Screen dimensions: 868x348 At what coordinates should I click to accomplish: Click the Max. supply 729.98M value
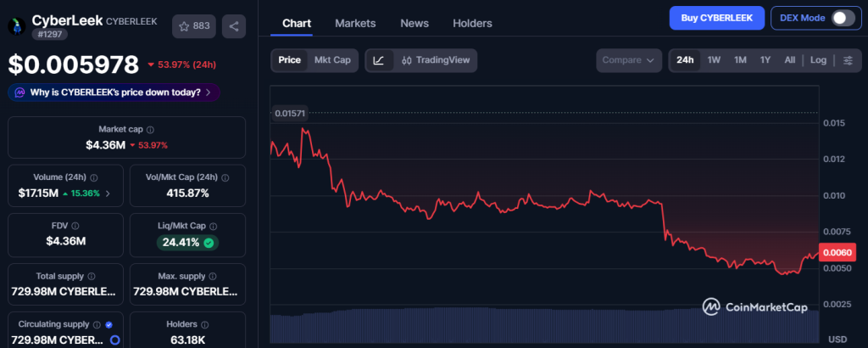[x=187, y=291]
